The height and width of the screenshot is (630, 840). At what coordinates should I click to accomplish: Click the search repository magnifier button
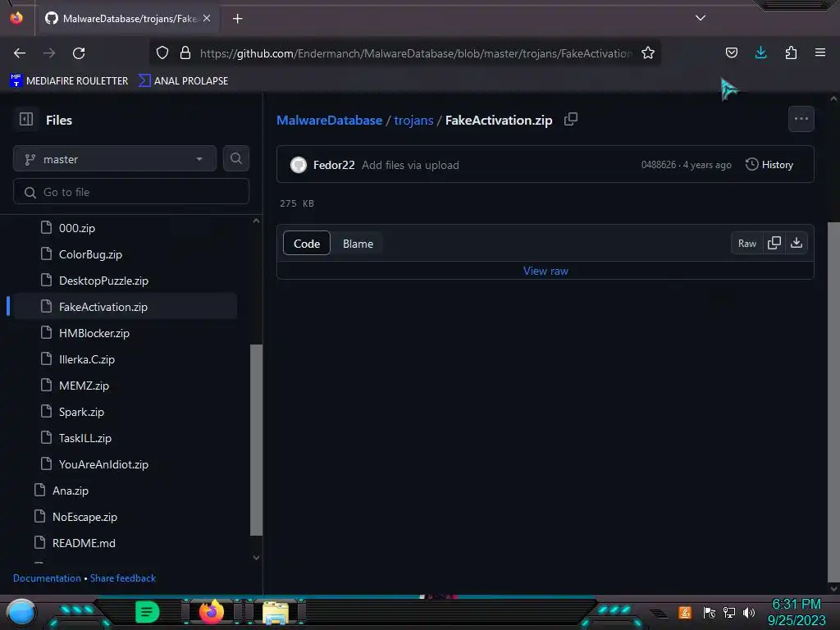pos(236,158)
